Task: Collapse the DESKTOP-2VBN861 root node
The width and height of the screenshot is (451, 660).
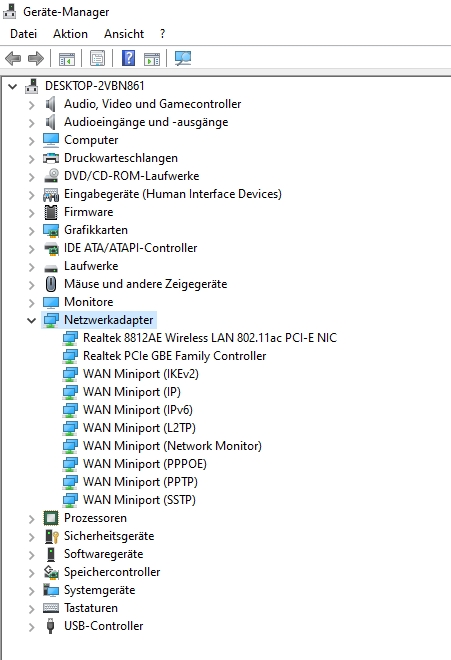Action: tap(13, 87)
